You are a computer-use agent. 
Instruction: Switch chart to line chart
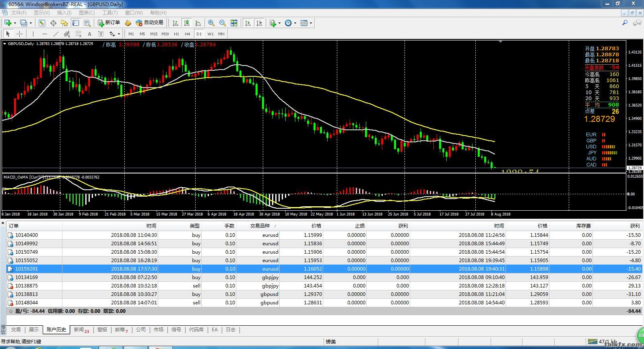pyautogui.click(x=198, y=23)
